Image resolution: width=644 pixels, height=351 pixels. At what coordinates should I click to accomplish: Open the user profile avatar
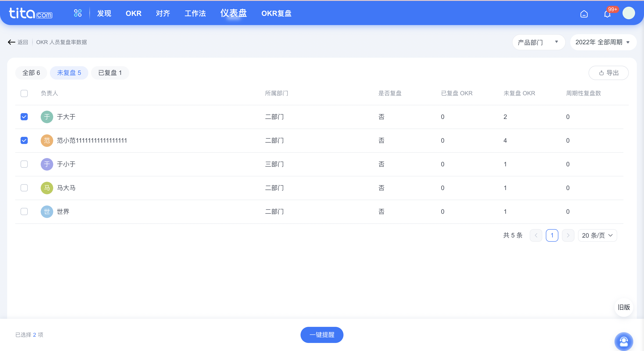(x=629, y=13)
